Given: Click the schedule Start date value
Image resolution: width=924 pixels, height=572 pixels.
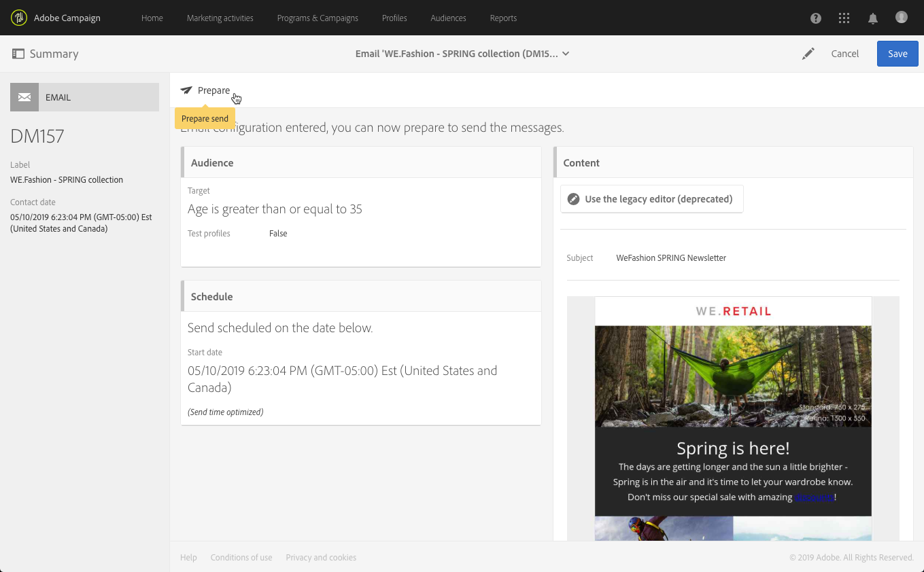Looking at the screenshot, I should 343,379.
